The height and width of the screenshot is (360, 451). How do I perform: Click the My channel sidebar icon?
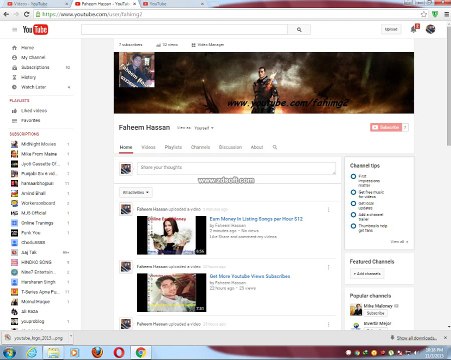tap(14, 57)
